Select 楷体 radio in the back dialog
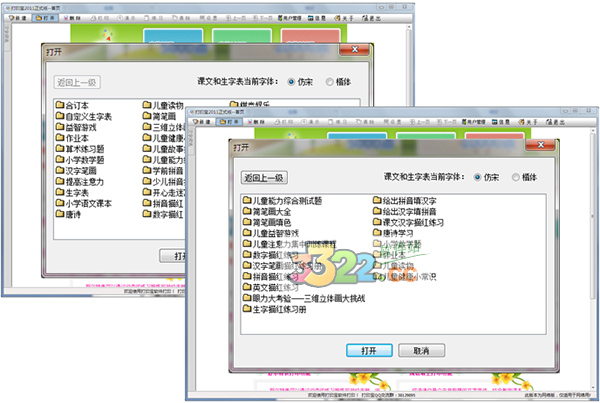Image resolution: width=600 pixels, height=403 pixels. click(x=329, y=82)
